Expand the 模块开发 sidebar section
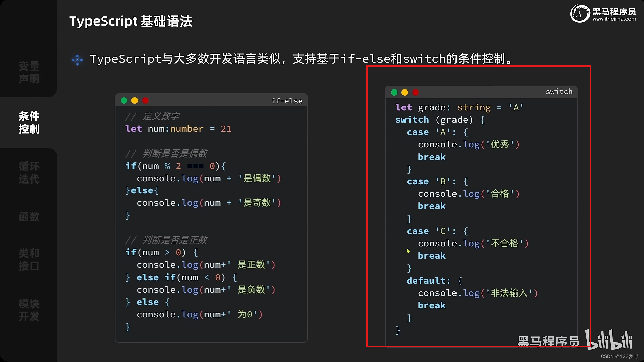644x362 pixels. (29, 310)
